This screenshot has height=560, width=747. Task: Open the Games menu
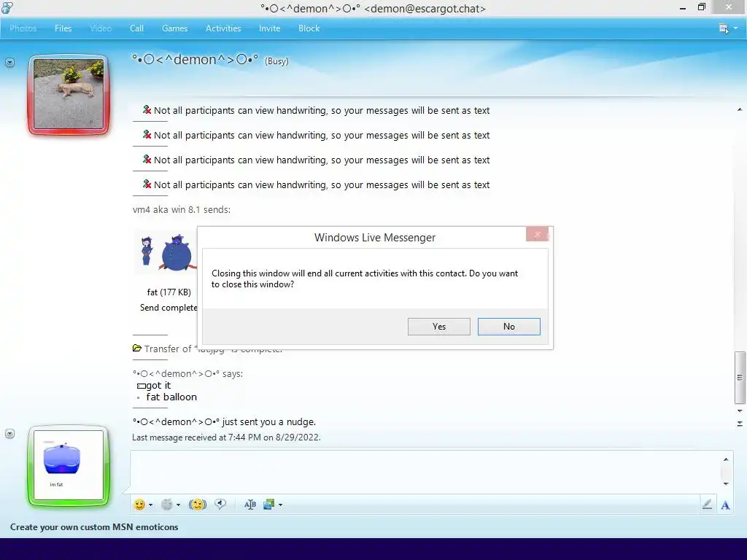point(175,28)
